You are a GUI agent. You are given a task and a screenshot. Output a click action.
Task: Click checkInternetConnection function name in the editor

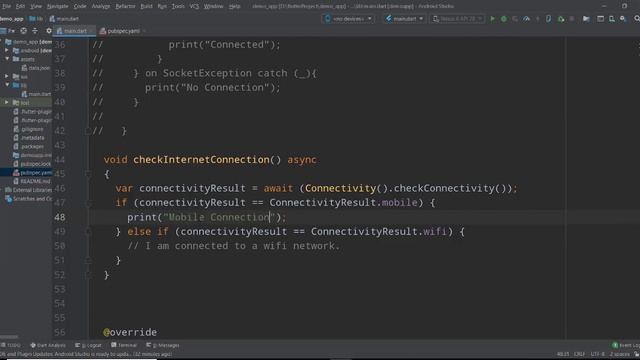[201, 160]
